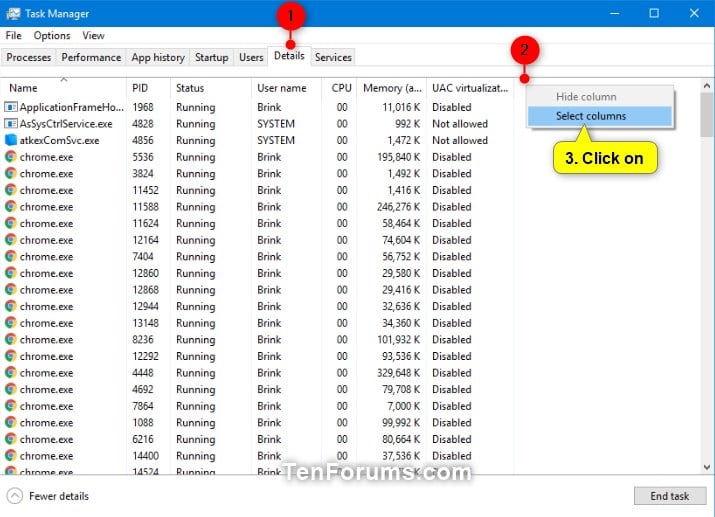Screen dimensions: 715x517
Task: Click Chrome icon for PID 8236 row
Action: pyautogui.click(x=10, y=339)
